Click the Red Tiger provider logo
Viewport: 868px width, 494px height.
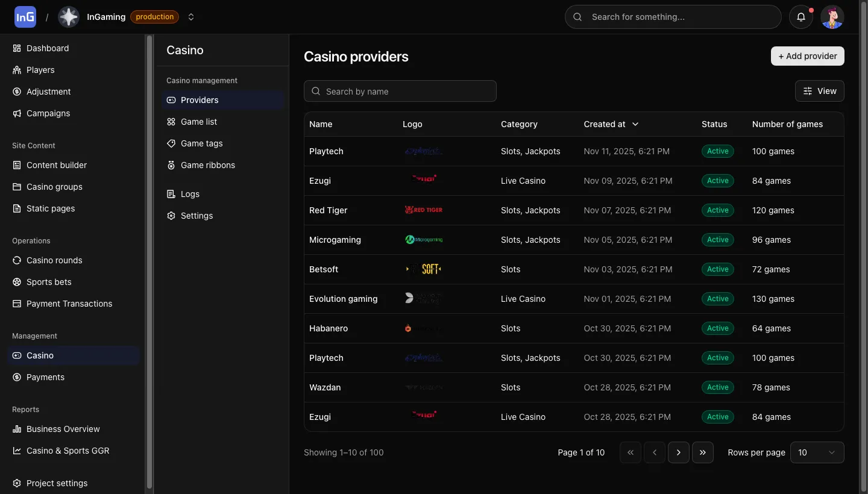424,210
